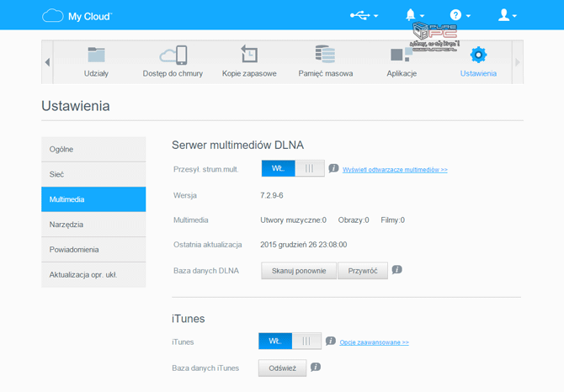Open the user account icon
The height and width of the screenshot is (392, 564).
click(504, 15)
